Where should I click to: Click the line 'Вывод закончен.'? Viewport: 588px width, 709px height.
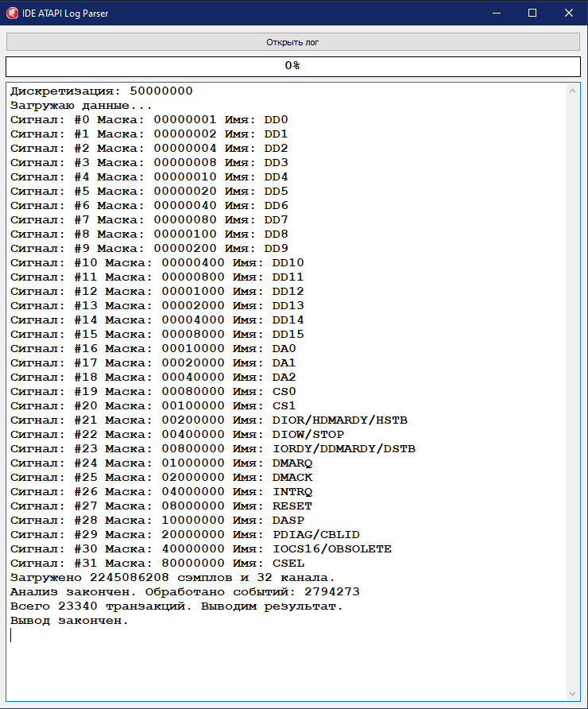(69, 620)
